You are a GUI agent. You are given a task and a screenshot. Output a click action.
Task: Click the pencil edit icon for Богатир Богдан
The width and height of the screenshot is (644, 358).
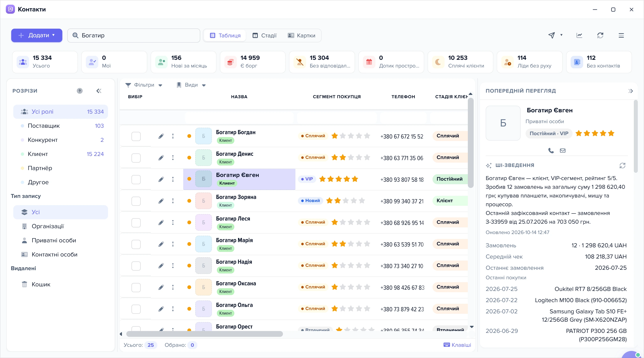[x=161, y=136]
